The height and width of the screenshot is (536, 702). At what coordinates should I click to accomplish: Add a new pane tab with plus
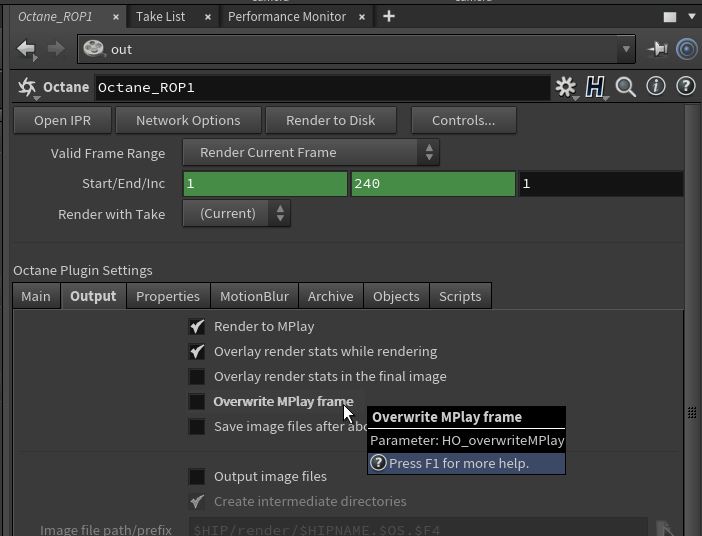(x=389, y=17)
